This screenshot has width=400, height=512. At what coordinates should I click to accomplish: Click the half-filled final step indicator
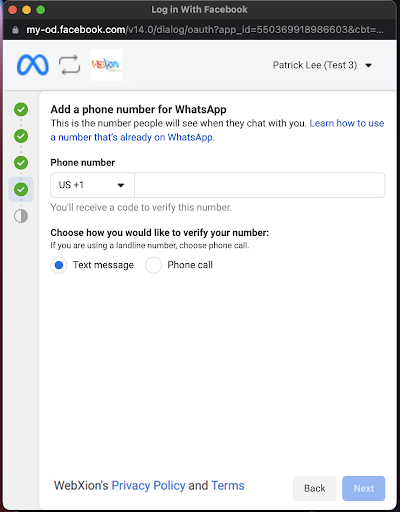coord(21,216)
